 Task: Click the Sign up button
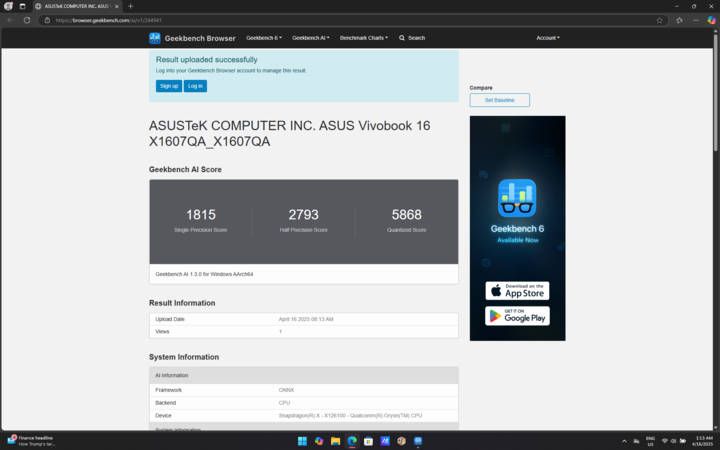coord(169,86)
